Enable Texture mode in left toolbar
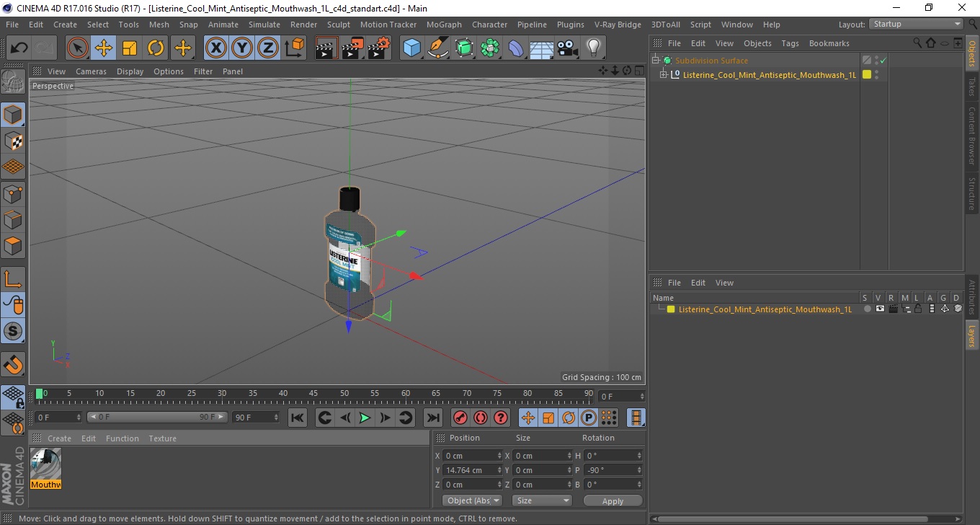The width and height of the screenshot is (980, 525). click(13, 141)
